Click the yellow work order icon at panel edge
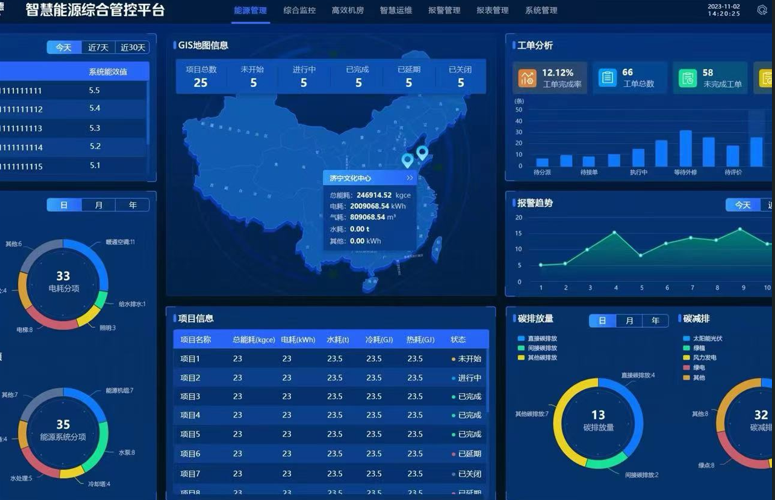The image size is (775, 500). [766, 78]
